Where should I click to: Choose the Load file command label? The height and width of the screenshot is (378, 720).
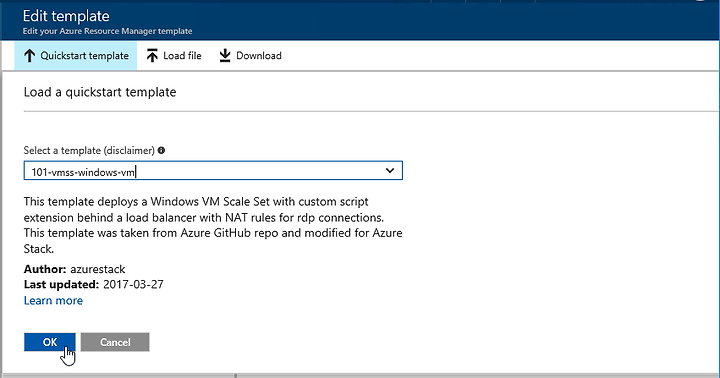182,56
